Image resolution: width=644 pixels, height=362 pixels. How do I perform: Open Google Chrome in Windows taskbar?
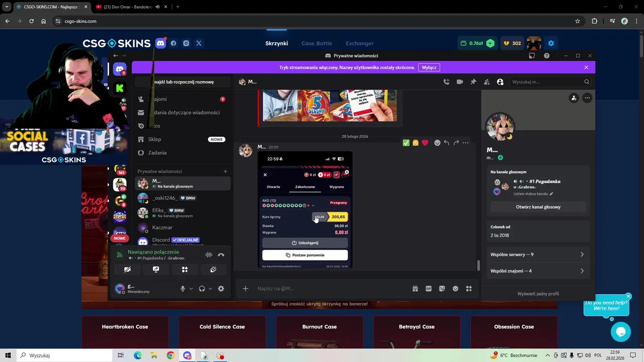pyautogui.click(x=171, y=355)
